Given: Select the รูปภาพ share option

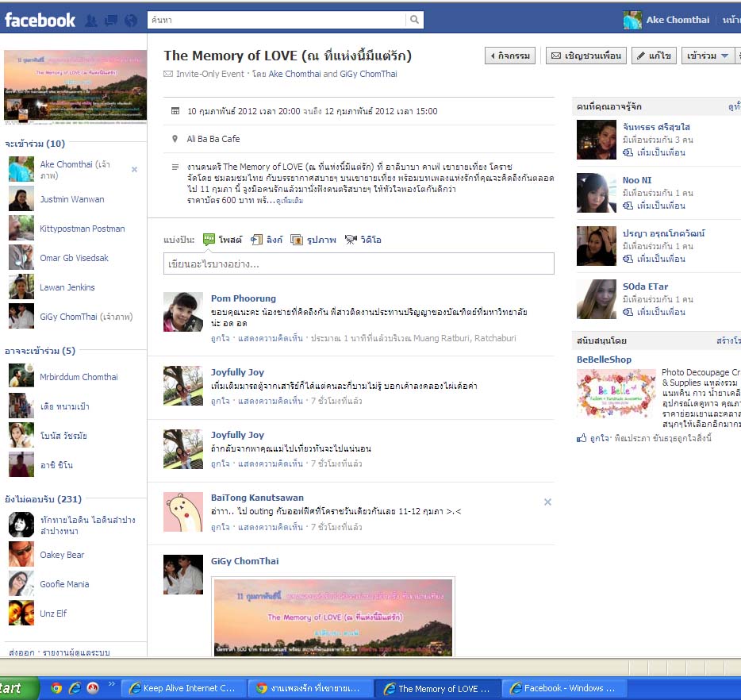Looking at the screenshot, I should (313, 240).
